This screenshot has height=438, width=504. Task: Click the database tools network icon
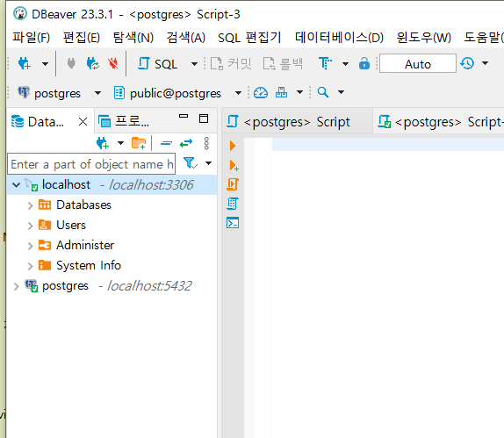(281, 92)
